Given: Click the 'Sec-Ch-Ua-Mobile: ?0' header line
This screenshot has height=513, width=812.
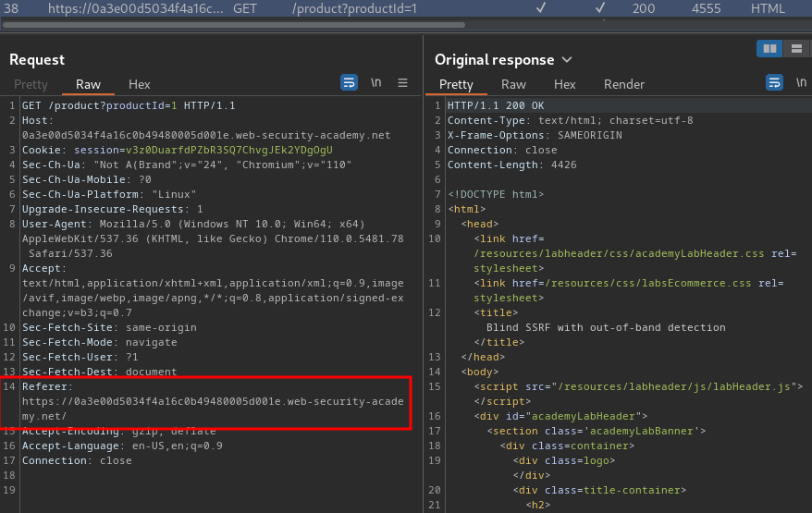Looking at the screenshot, I should pyautogui.click(x=87, y=179).
